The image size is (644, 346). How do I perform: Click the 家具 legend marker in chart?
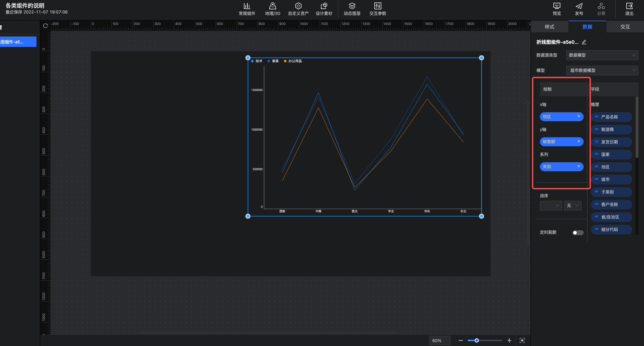269,61
